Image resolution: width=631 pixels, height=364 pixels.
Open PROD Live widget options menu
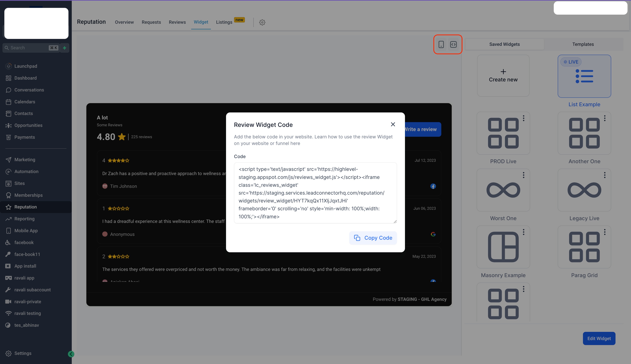[x=523, y=118]
